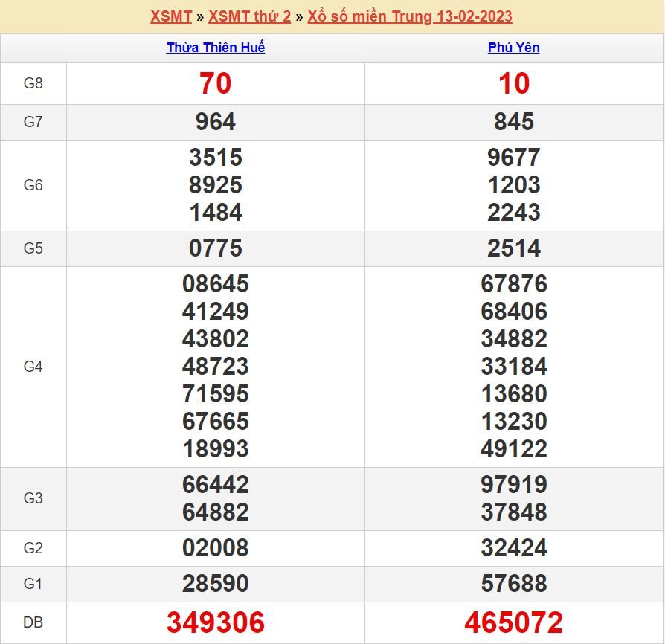Click G3 result 97919
665x644 pixels.
point(513,485)
